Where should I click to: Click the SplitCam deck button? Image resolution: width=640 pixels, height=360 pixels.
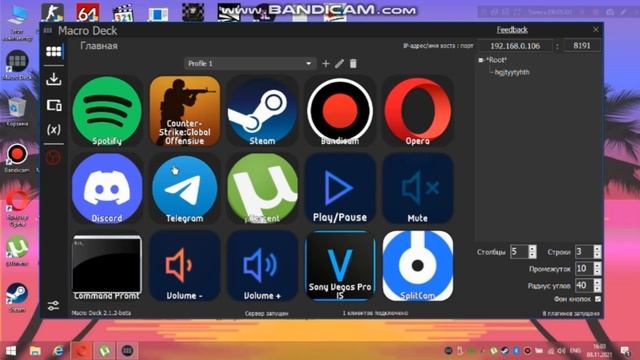[418, 266]
